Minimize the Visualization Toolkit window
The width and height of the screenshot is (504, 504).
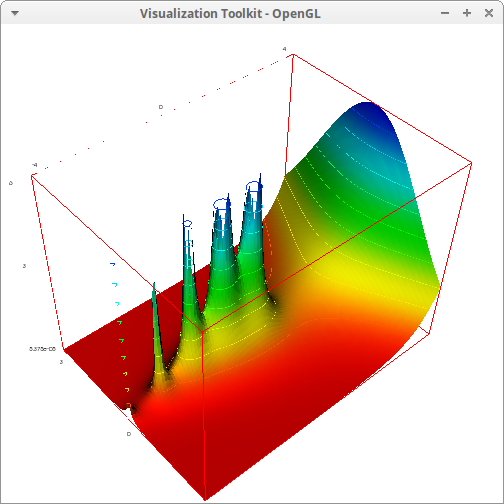click(445, 13)
